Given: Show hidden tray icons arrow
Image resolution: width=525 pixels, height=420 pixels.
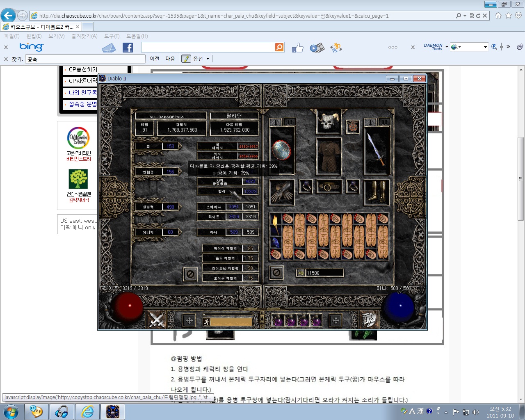Looking at the screenshot, I should [446, 412].
